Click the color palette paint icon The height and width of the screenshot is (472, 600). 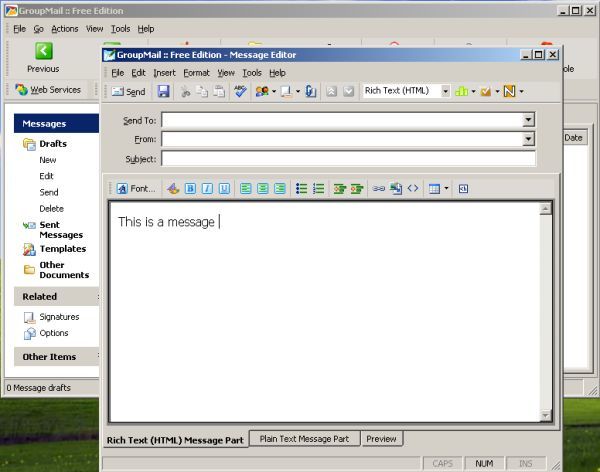pyautogui.click(x=173, y=188)
